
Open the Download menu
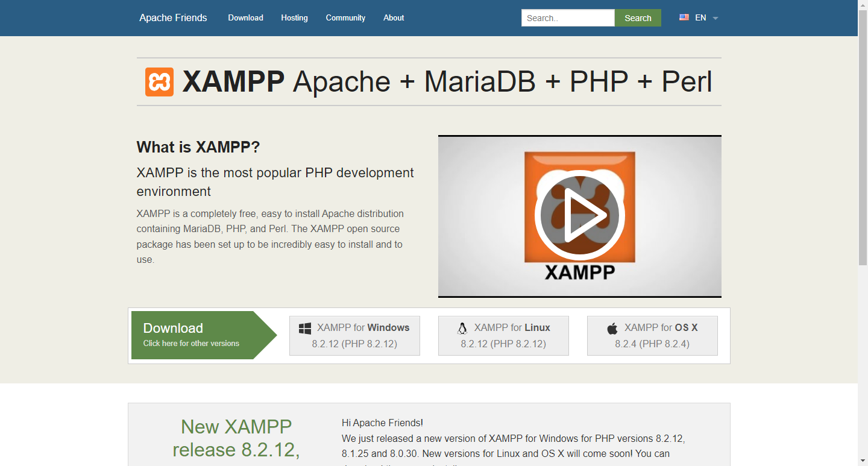coord(245,17)
